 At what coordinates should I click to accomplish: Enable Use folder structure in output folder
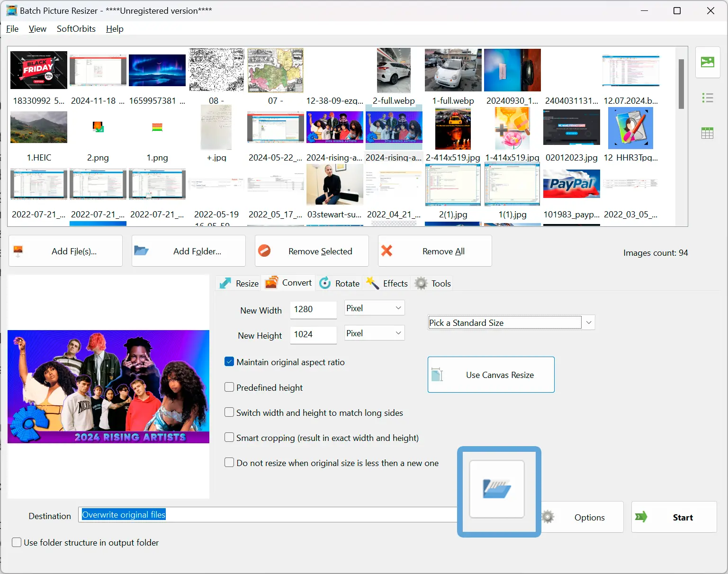tap(17, 542)
